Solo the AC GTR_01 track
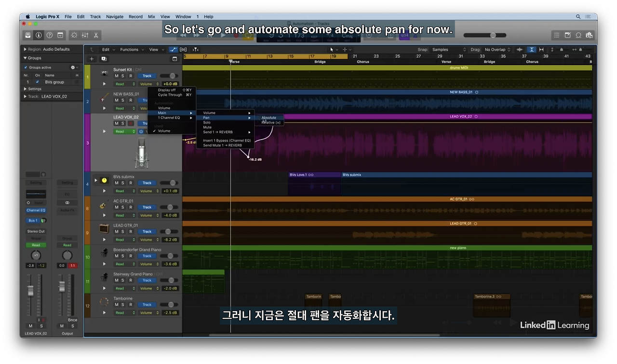The image size is (617, 364). 123,207
